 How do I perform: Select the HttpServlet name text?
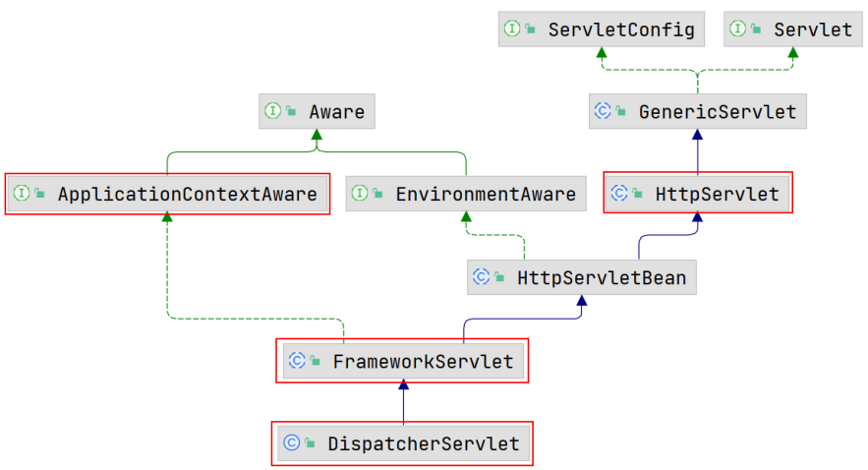(x=717, y=194)
